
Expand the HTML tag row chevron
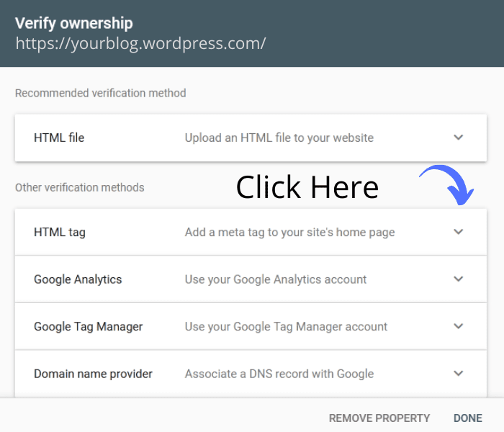[459, 232]
